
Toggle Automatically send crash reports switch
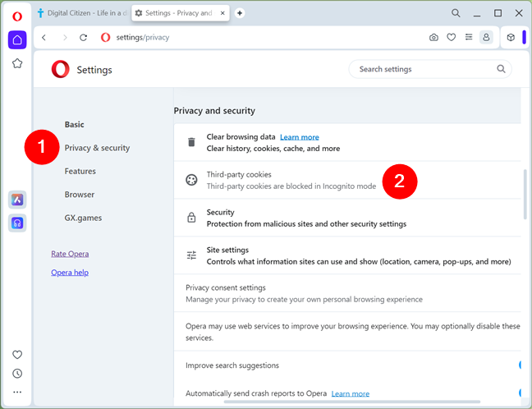[520, 393]
